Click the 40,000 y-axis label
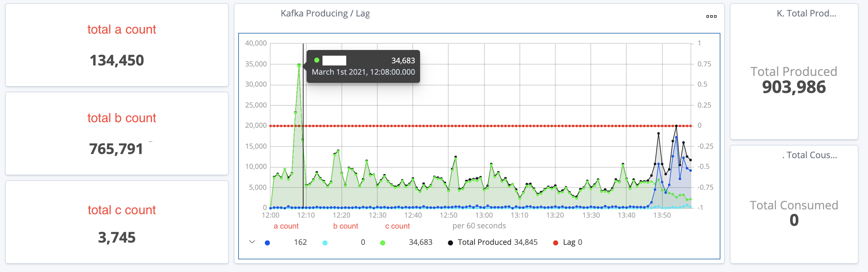This screenshot has width=868, height=272. point(256,43)
